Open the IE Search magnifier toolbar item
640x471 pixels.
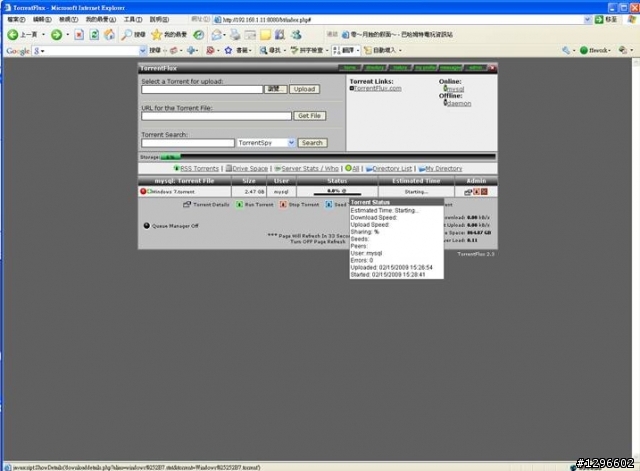(133, 35)
